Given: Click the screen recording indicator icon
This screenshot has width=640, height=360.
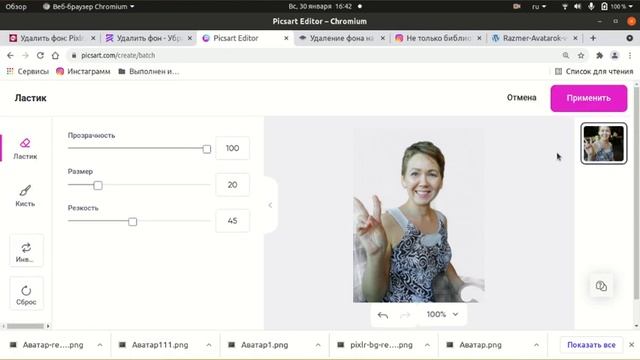Looking at the screenshot, I should pyautogui.click(x=517, y=7).
